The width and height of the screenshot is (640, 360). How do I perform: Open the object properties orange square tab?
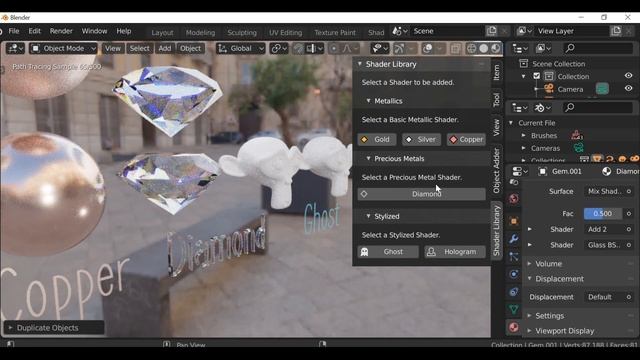tap(514, 221)
